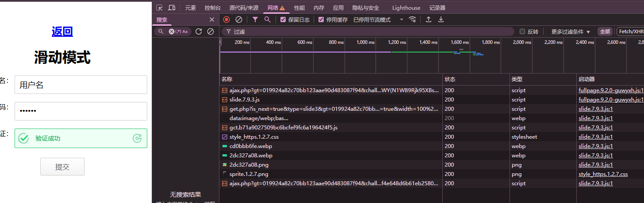Sort by the 名称 column header
The height and width of the screenshot is (203, 644).
tap(330, 79)
